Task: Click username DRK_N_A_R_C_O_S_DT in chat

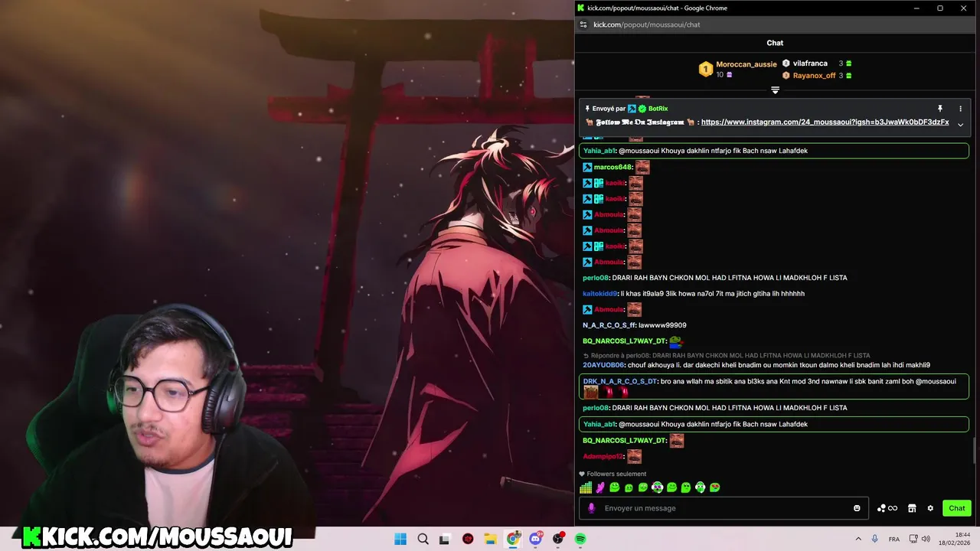Action: click(x=620, y=381)
